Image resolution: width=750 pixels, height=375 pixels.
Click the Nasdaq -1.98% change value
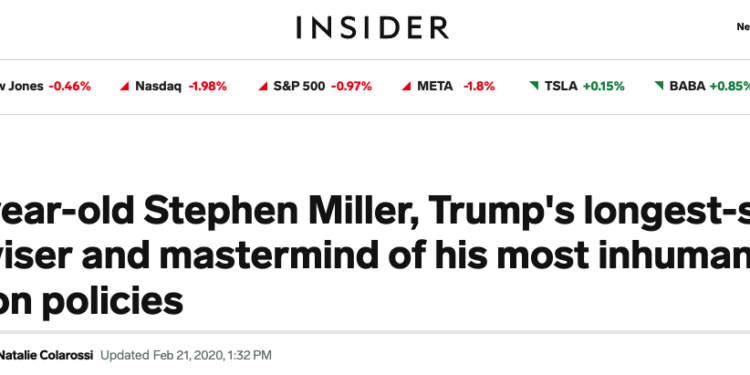(208, 86)
